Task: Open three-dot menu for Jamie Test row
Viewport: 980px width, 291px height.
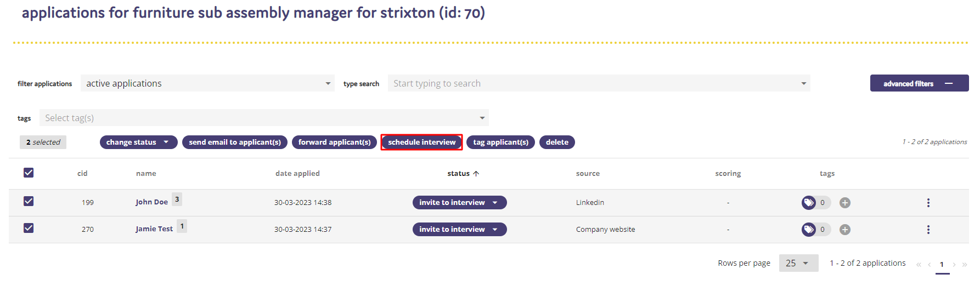Action: [x=928, y=230]
